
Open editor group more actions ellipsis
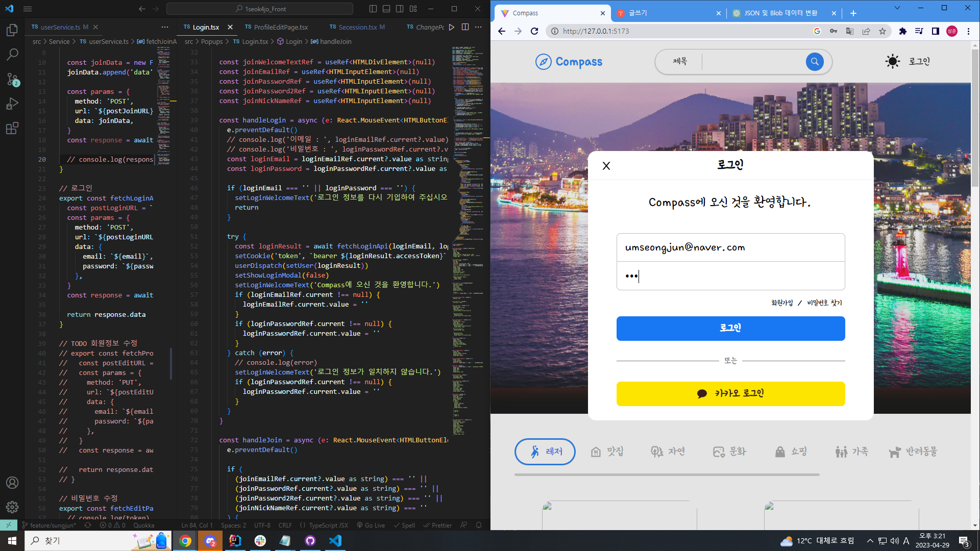[478, 27]
